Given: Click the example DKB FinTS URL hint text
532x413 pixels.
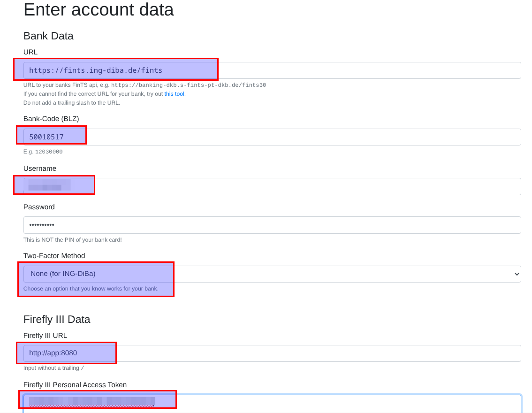Looking at the screenshot, I should coord(188,85).
